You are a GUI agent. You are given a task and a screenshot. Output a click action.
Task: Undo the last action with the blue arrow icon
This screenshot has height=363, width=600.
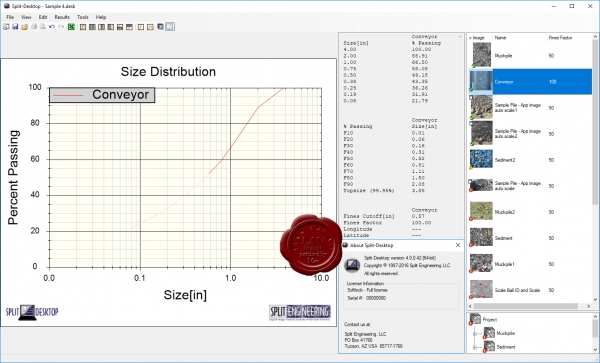52,27
